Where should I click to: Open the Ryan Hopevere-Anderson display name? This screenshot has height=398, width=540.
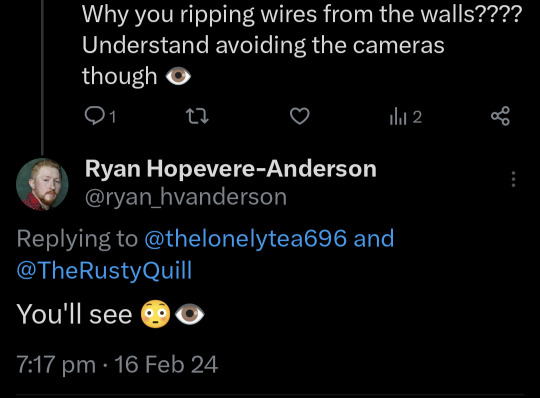[231, 169]
